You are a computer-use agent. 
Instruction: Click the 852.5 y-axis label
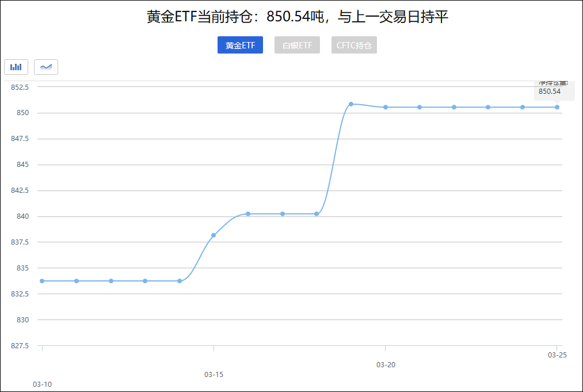pyautogui.click(x=20, y=87)
